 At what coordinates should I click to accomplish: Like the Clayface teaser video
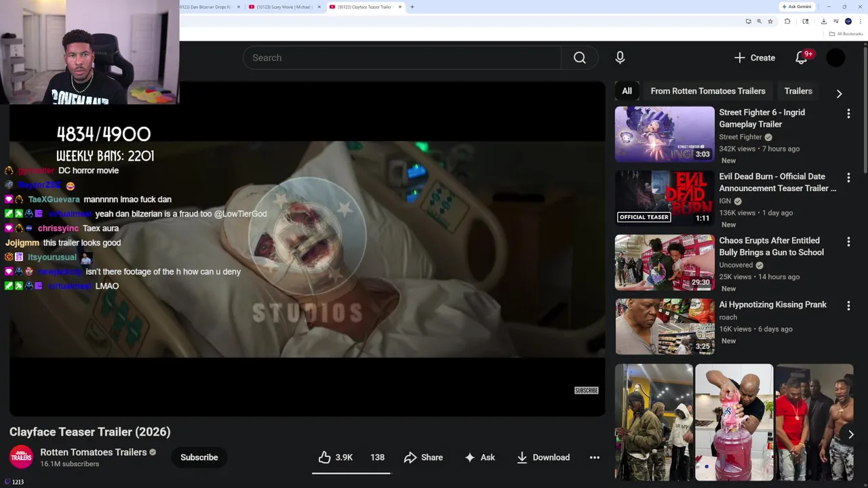click(x=336, y=457)
